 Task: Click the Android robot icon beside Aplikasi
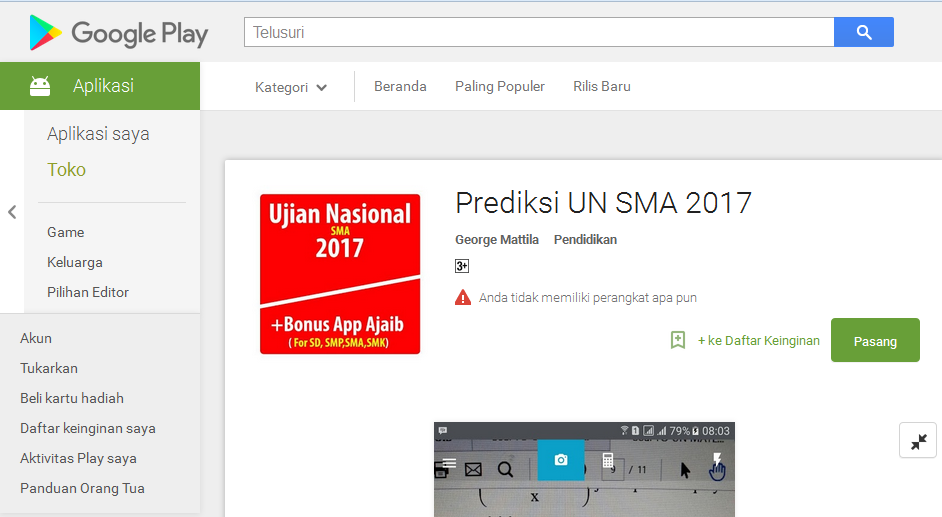40,86
